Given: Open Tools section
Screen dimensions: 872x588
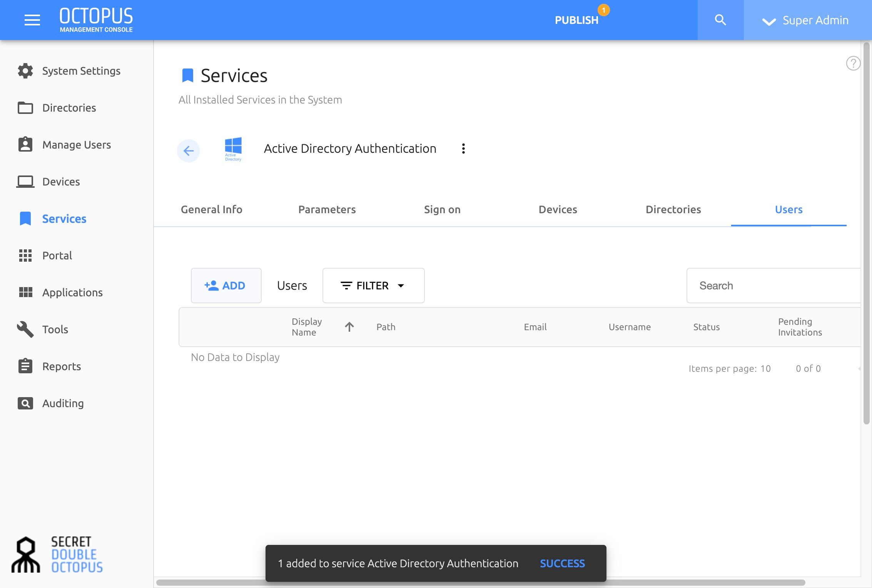Looking at the screenshot, I should click(55, 329).
